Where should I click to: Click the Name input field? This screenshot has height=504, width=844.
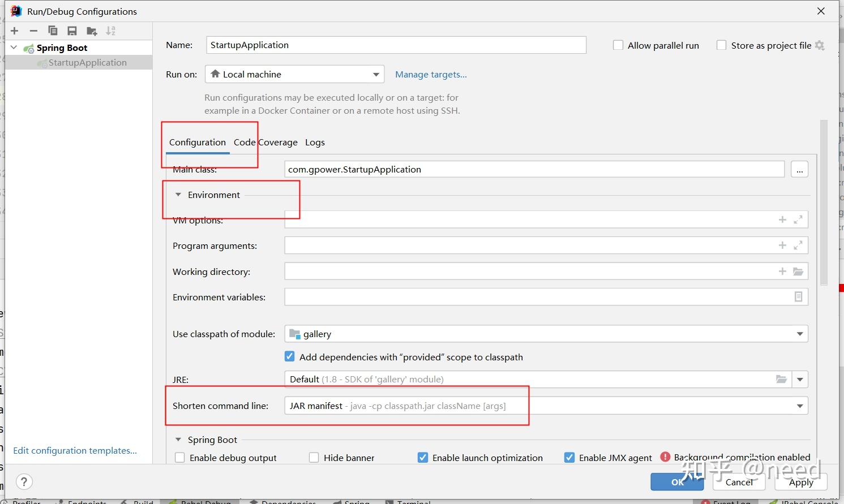point(396,45)
